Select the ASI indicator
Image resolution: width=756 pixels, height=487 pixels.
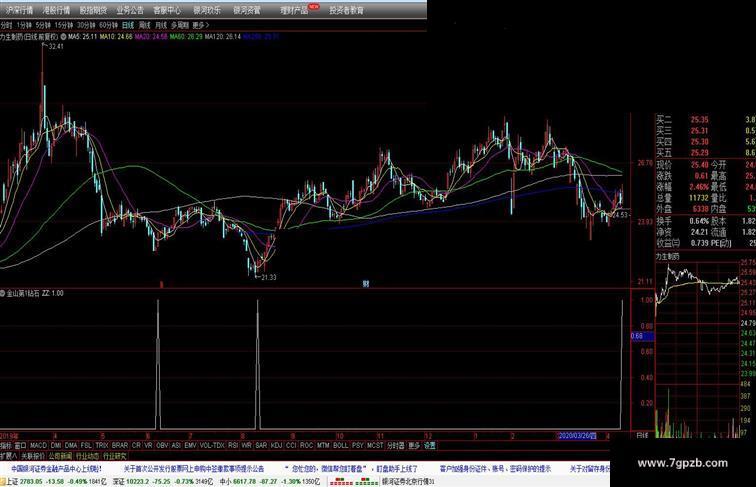pyautogui.click(x=176, y=446)
